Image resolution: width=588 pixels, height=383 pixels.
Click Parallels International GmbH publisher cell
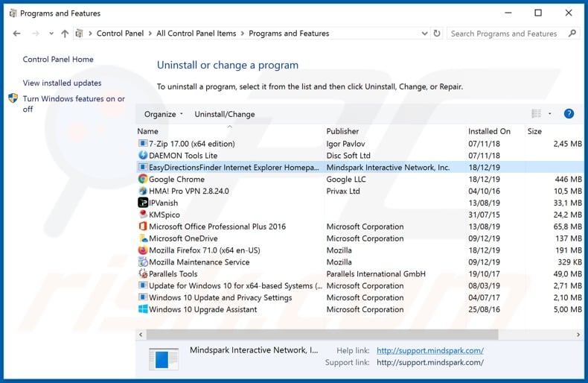pyautogui.click(x=376, y=273)
